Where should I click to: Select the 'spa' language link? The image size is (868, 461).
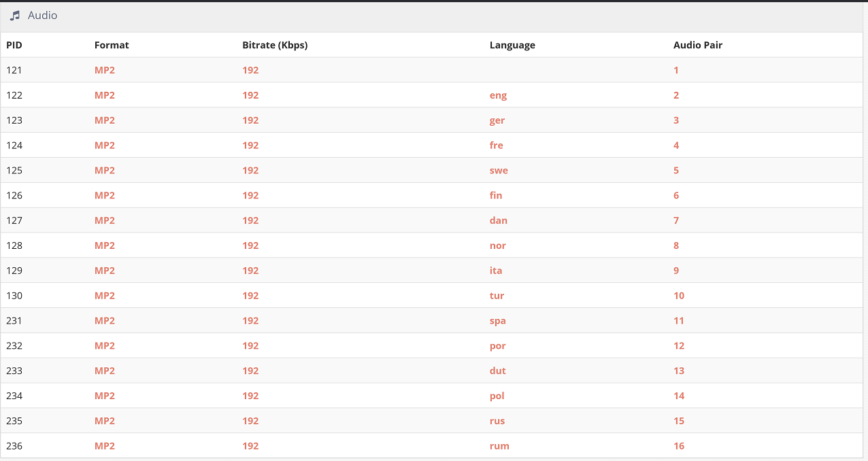[497, 321]
